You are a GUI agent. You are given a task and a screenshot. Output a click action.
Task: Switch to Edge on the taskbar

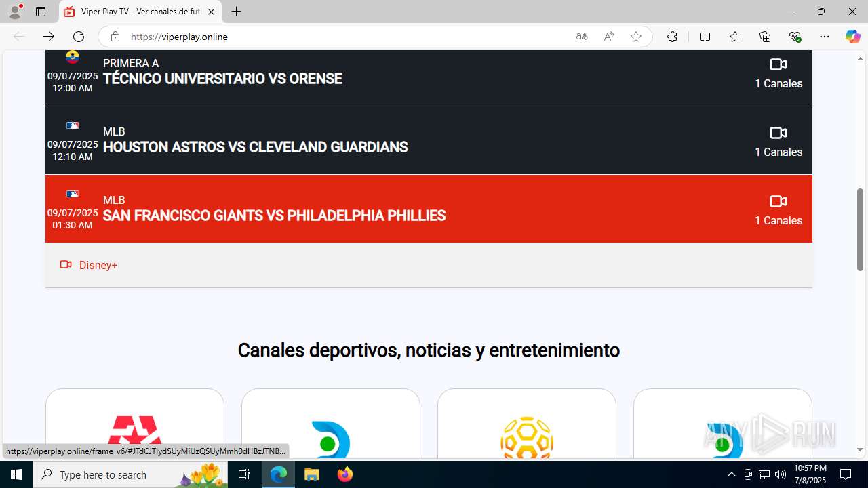pos(279,474)
